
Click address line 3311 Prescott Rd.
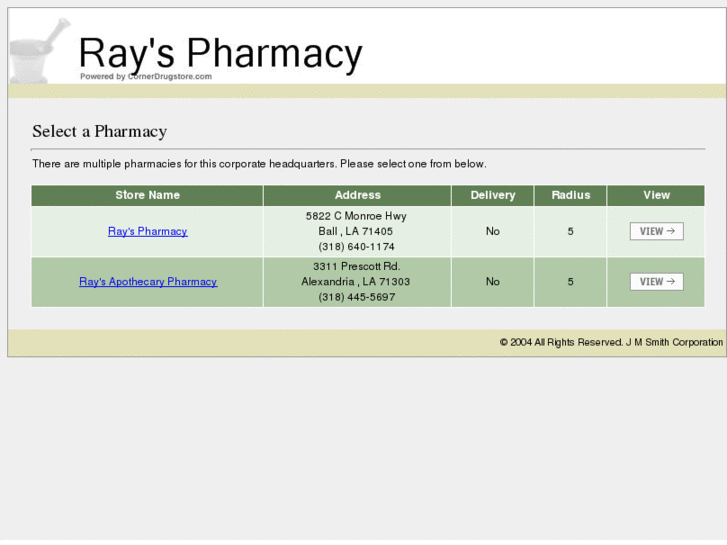click(x=356, y=266)
